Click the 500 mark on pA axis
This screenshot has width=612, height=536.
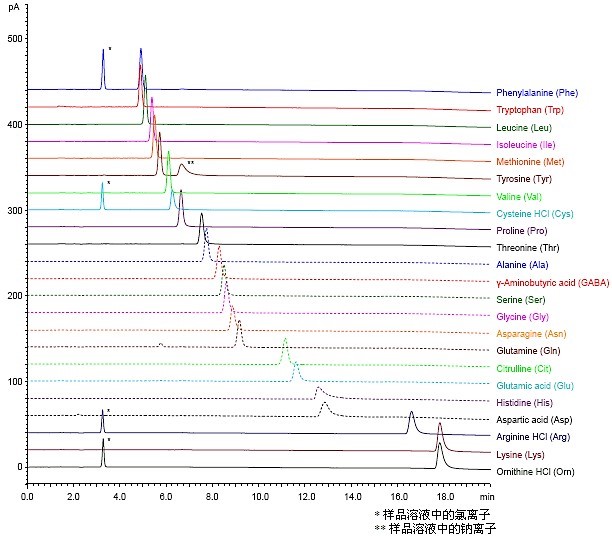pyautogui.click(x=14, y=38)
